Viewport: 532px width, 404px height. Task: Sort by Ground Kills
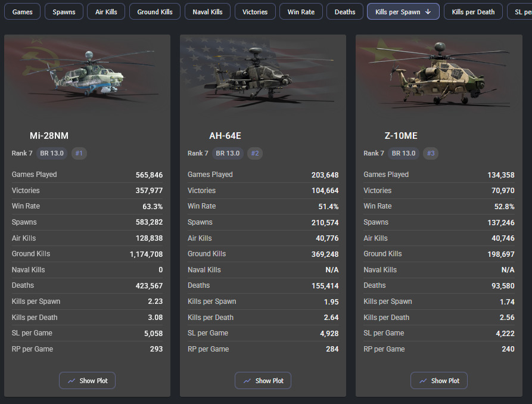tap(155, 12)
